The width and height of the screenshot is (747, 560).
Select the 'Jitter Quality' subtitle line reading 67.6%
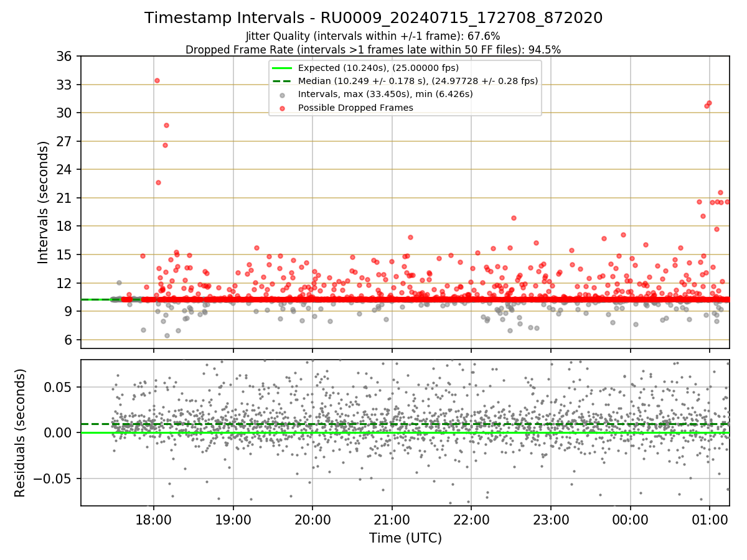373,36
